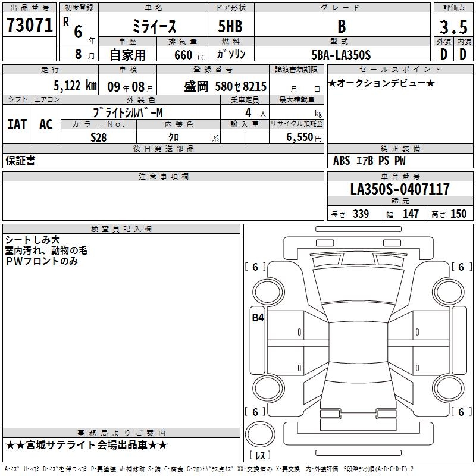The width and height of the screenshot is (476, 476).
Task: Click 事務局よりご案内 header
Action: pyautogui.click(x=121, y=433)
